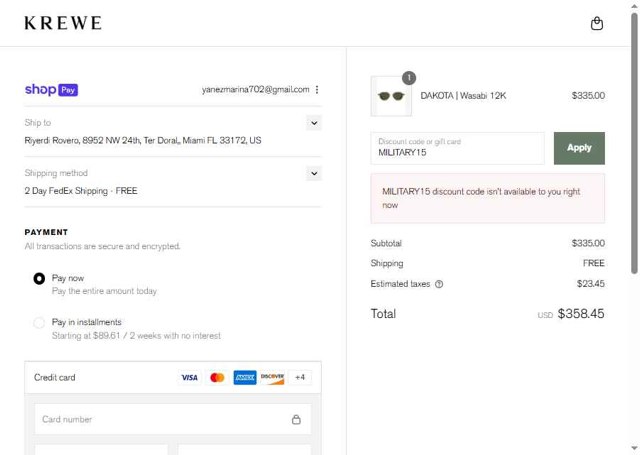640x455 pixels.
Task: Click the quantity badge on product image
Action: point(409,78)
